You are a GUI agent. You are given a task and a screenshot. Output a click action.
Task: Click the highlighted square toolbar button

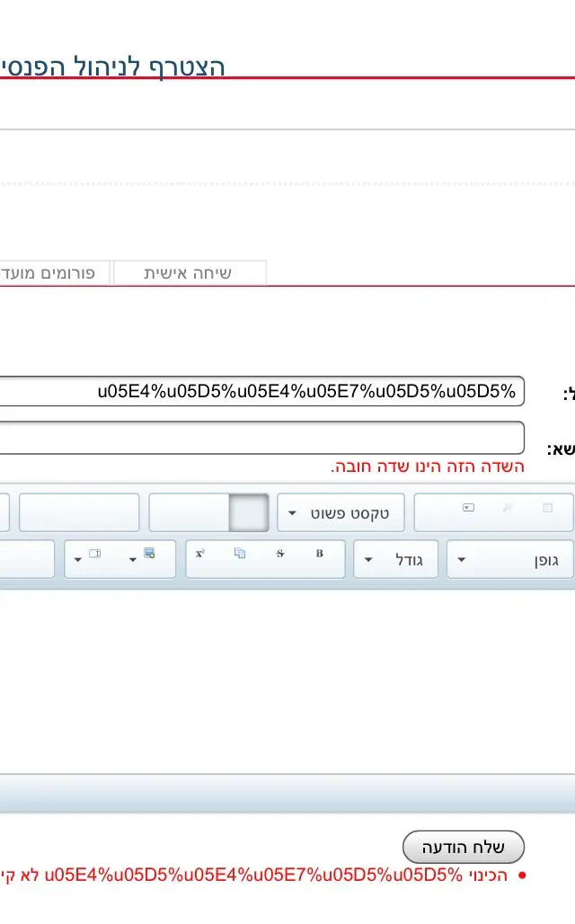click(249, 512)
